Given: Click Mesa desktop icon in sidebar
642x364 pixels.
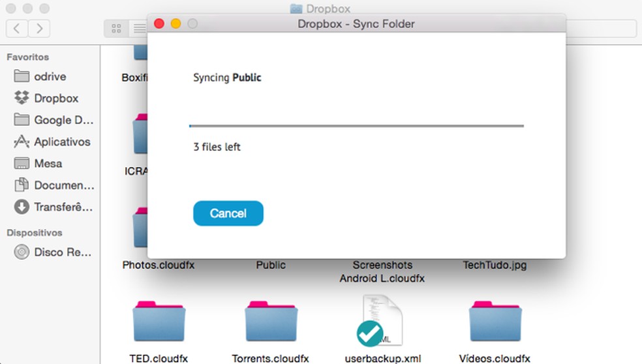Looking at the screenshot, I should pos(22,163).
